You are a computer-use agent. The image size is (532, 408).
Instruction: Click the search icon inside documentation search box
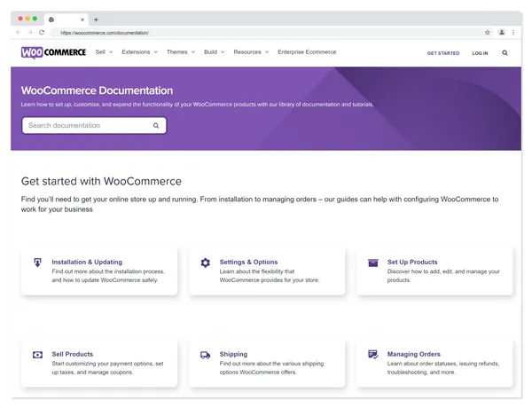coord(156,126)
